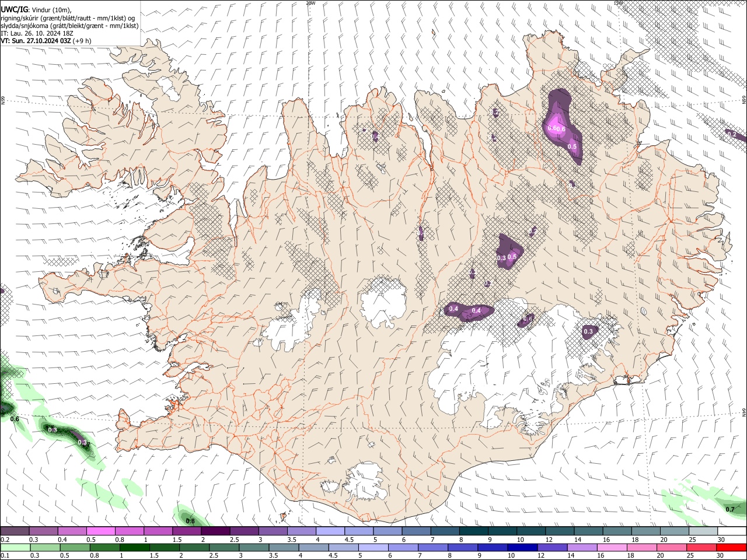The image size is (747, 560).
Task: Click the '64N' latitude label
Action: [744, 412]
